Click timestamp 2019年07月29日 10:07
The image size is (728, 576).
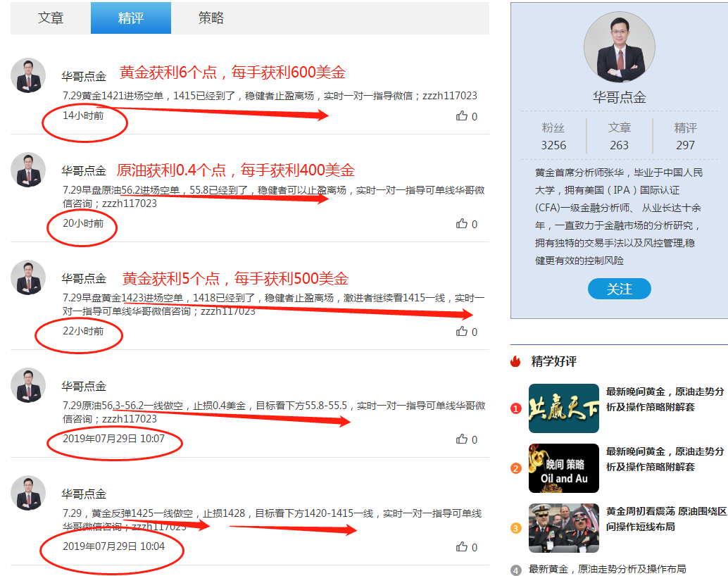114,439
